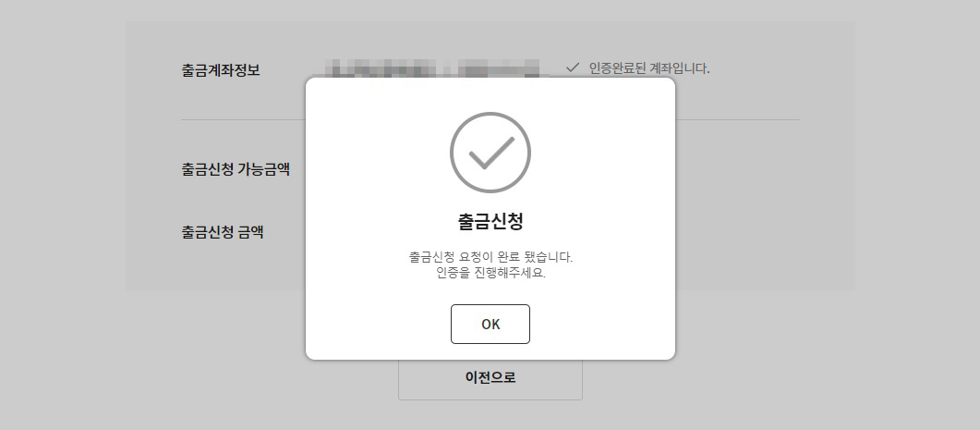Select the 인증완료된 계좌입니다 verification text
980x430 pixels.
click(x=649, y=68)
